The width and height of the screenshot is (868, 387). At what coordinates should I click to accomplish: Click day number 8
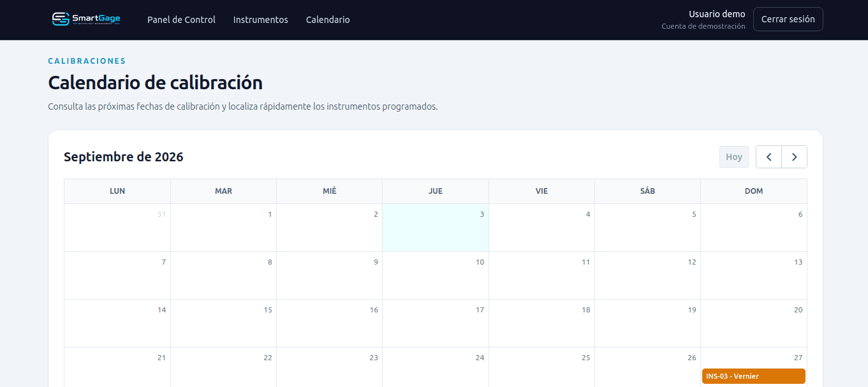[x=270, y=262]
